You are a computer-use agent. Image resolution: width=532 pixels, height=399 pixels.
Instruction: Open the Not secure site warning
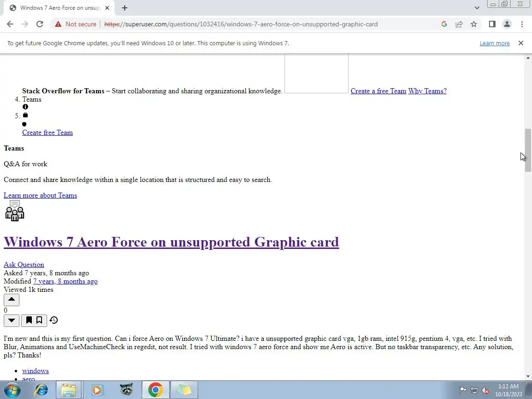point(76,24)
